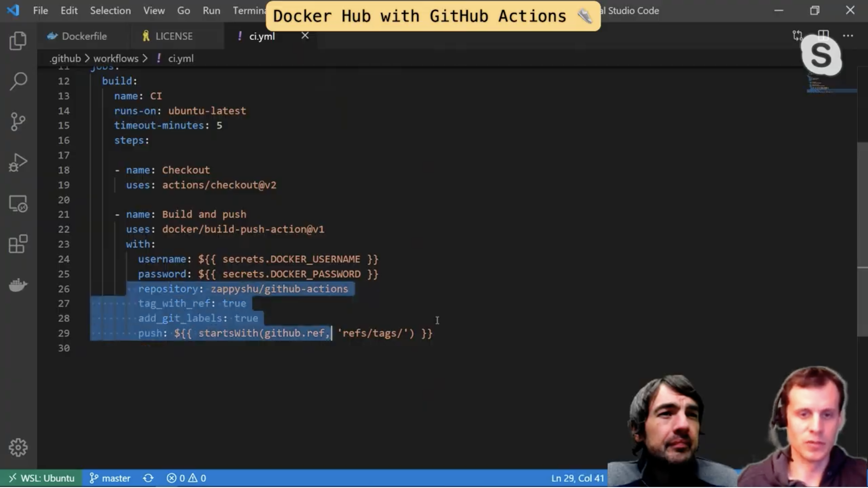This screenshot has height=488, width=868.
Task: Click Ln 29, Col 41 cursor position
Action: point(578,478)
